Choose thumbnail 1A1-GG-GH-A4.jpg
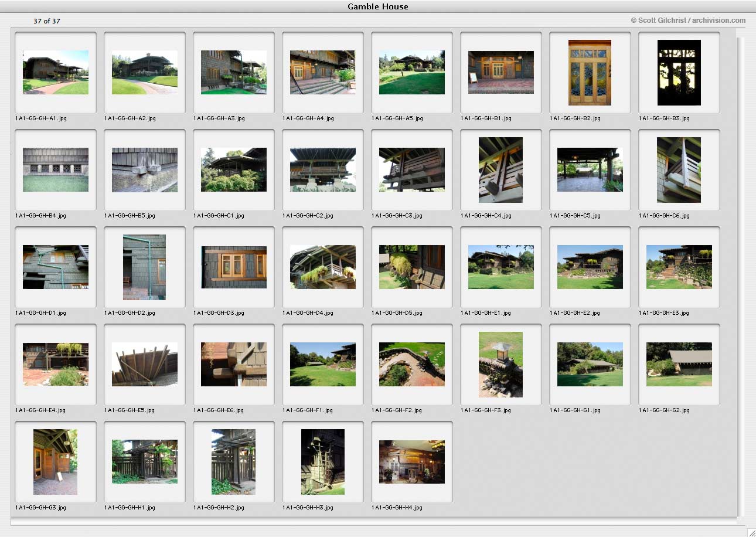The width and height of the screenshot is (756, 537). point(323,72)
